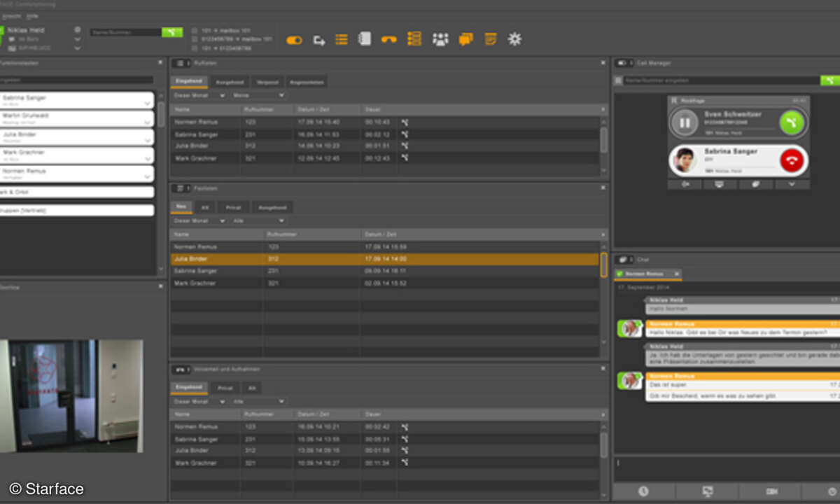Click the video camera icon at chat bottom
840x504 pixels.
point(772,491)
